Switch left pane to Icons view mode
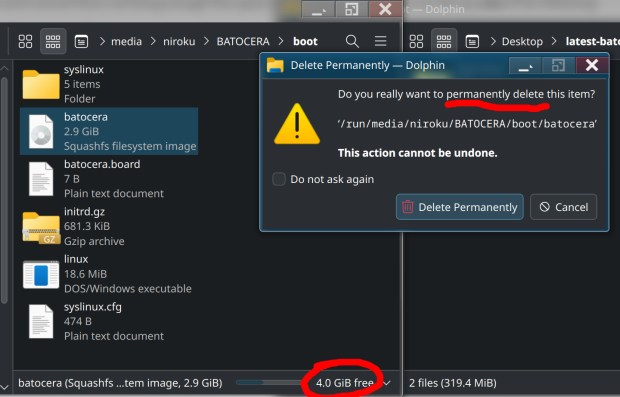This screenshot has width=620, height=397. pyautogui.click(x=25, y=41)
